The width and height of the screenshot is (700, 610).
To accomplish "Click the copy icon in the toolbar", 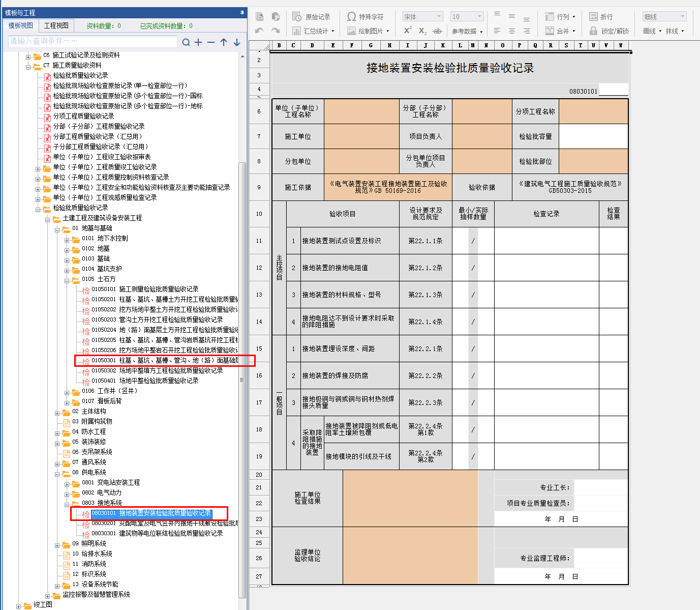I will click(259, 17).
